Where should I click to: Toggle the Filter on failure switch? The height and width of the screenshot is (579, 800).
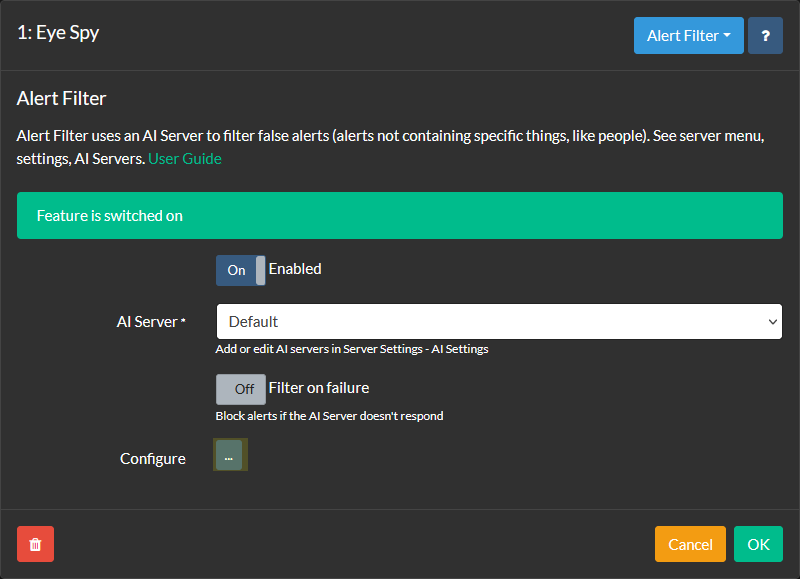240,389
